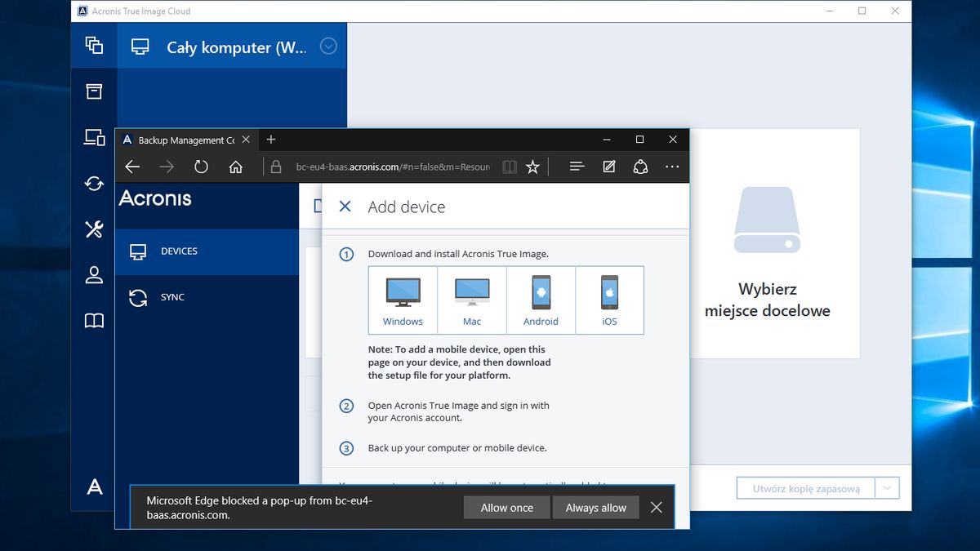
Task: Go forward in Edge browser
Action: pos(167,167)
